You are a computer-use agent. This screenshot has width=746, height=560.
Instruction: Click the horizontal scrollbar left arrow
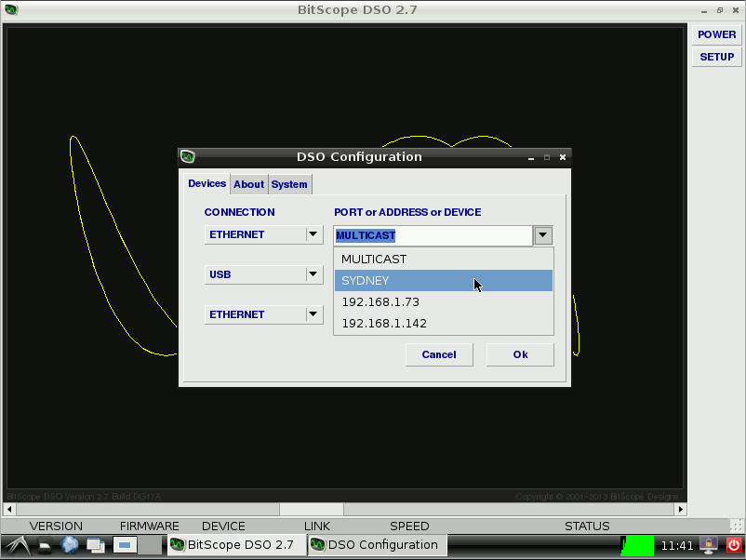(x=9, y=509)
